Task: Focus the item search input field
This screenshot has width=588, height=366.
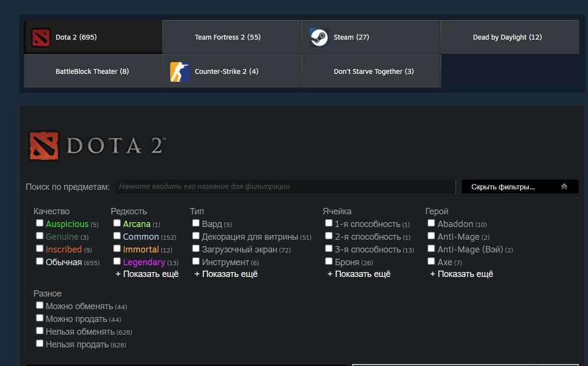Action: pyautogui.click(x=285, y=186)
